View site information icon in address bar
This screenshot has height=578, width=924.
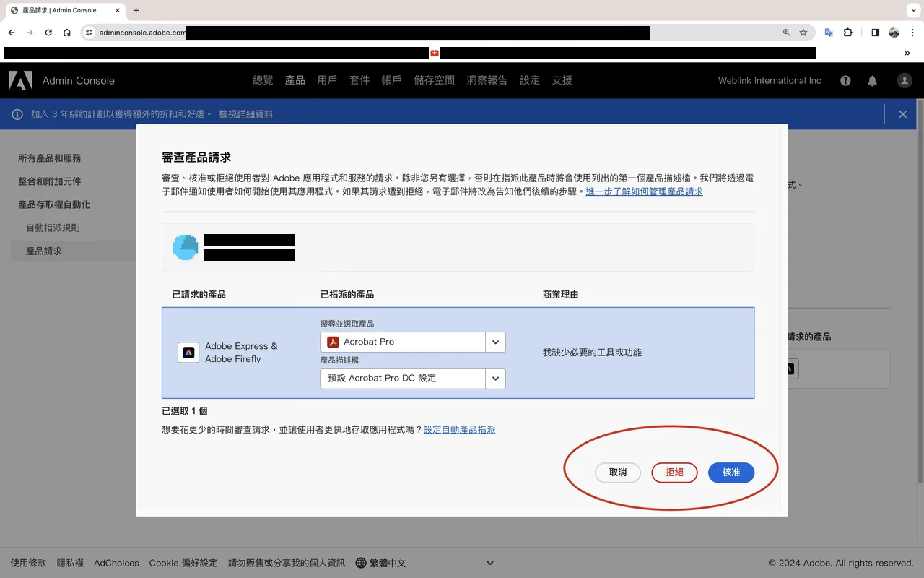(x=89, y=33)
